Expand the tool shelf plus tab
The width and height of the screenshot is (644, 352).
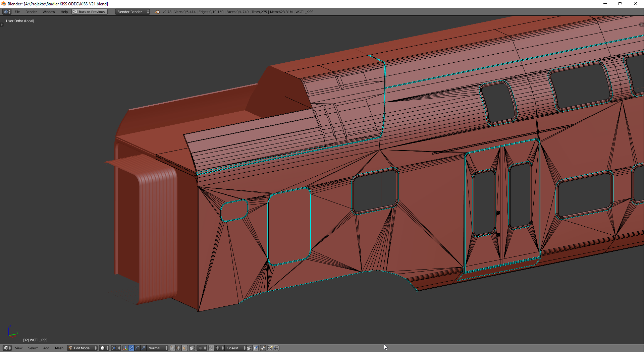(x=2, y=24)
